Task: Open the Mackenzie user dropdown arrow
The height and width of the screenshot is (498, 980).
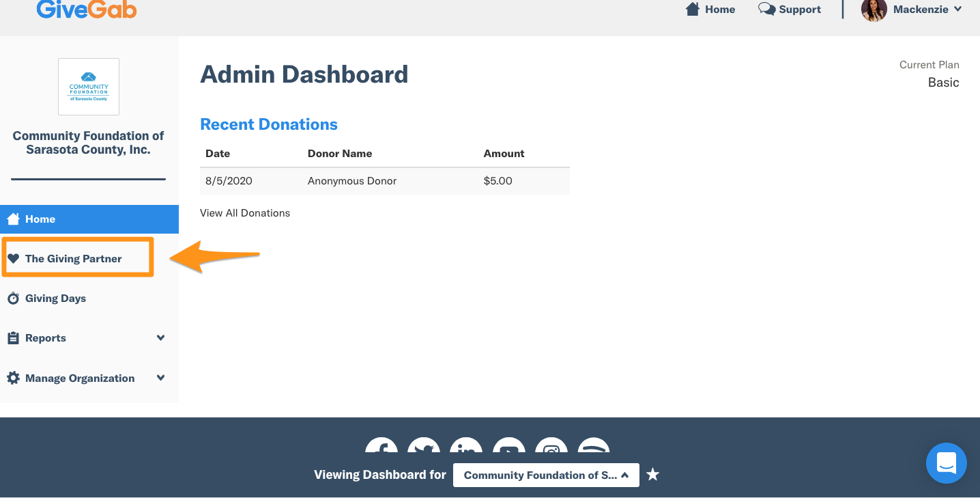Action: pyautogui.click(x=957, y=9)
